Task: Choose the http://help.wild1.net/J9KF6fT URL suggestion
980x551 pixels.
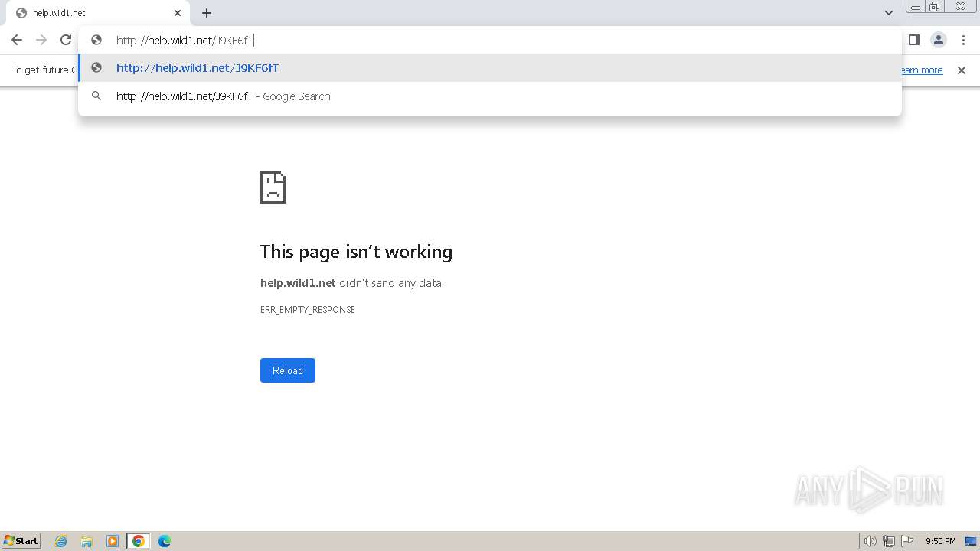Action: (x=490, y=68)
